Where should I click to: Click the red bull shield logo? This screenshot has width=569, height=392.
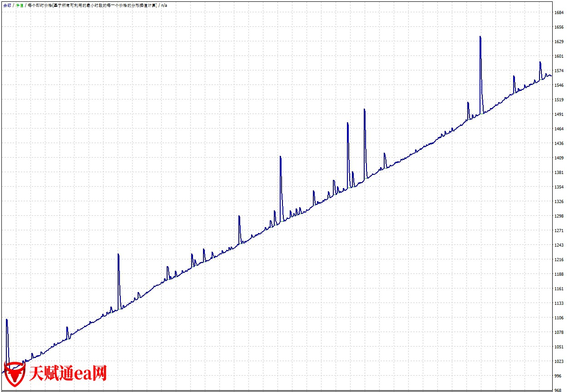coord(14,375)
